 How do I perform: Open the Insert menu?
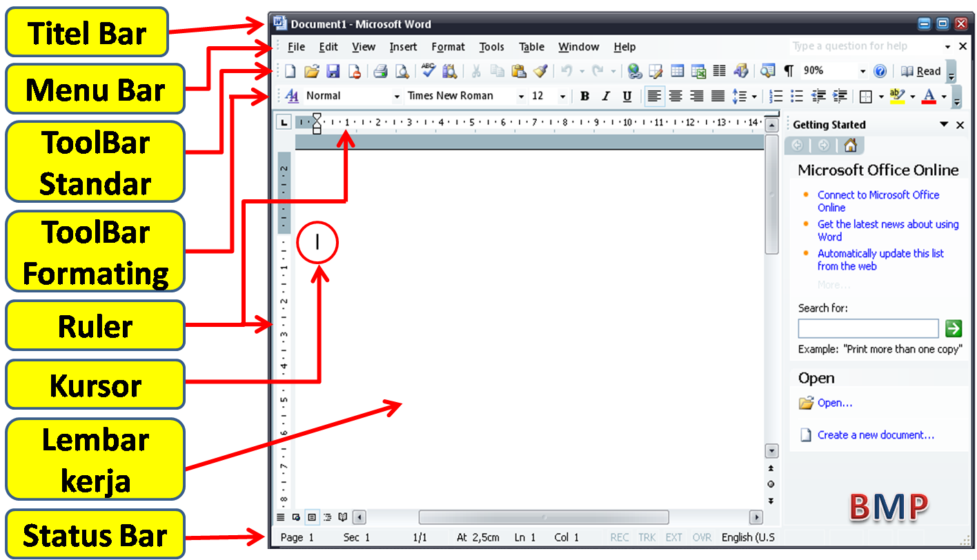[x=403, y=47]
